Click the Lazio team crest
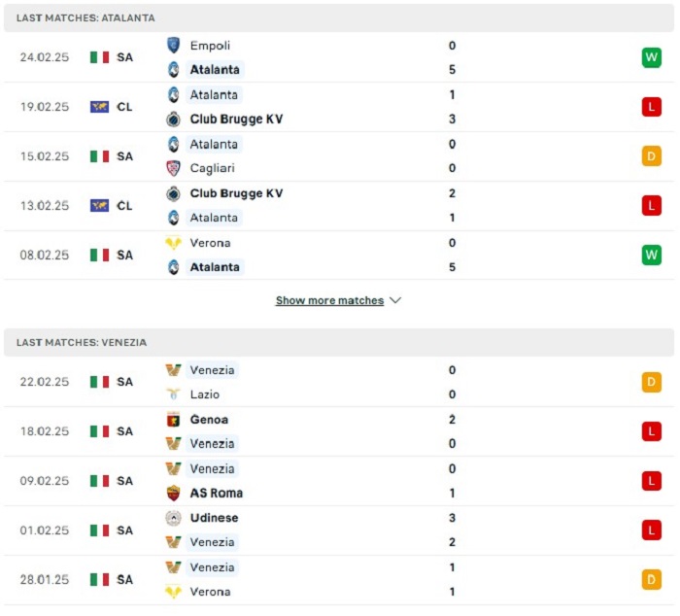 173,394
